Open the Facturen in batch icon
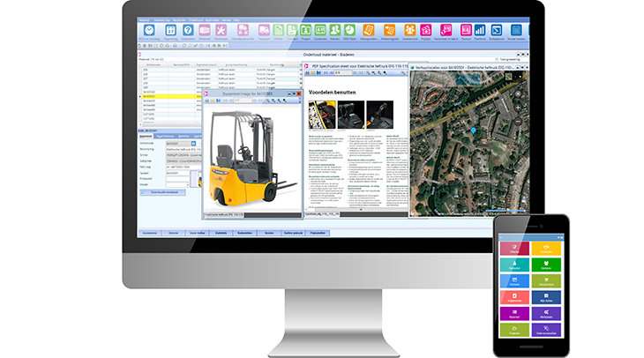 (446, 30)
